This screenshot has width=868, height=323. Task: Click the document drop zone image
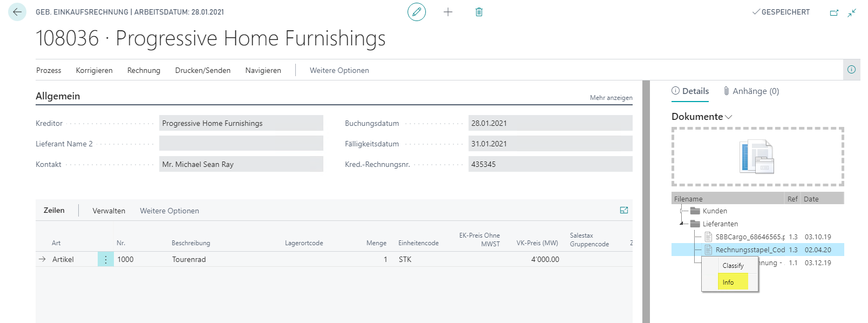[x=757, y=157]
